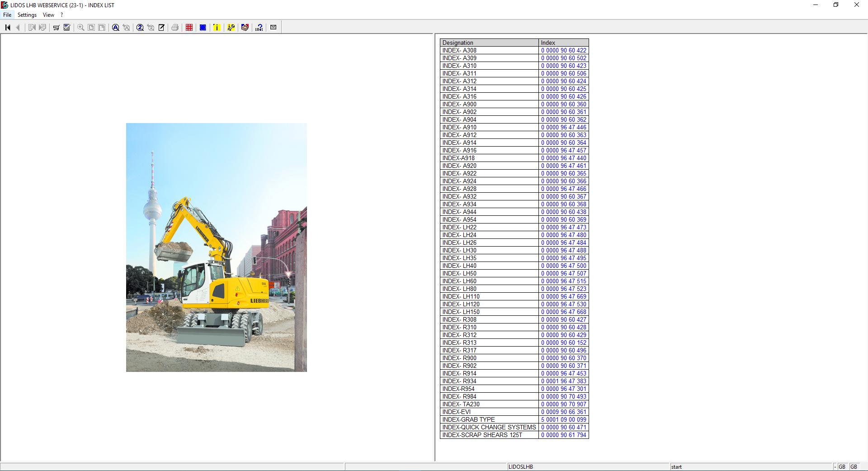This screenshot has height=471, width=868.
Task: Click the edit shopping cart icon
Action: 66,27
